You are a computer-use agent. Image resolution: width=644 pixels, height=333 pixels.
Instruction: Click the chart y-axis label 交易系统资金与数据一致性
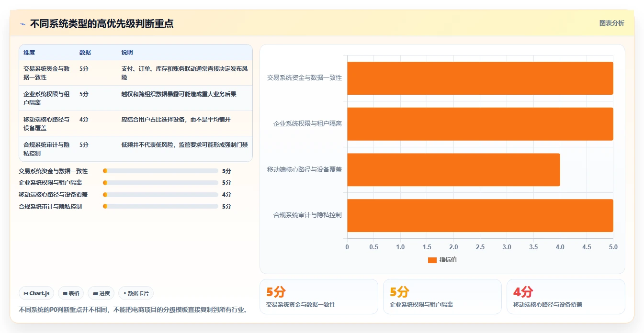(305, 78)
